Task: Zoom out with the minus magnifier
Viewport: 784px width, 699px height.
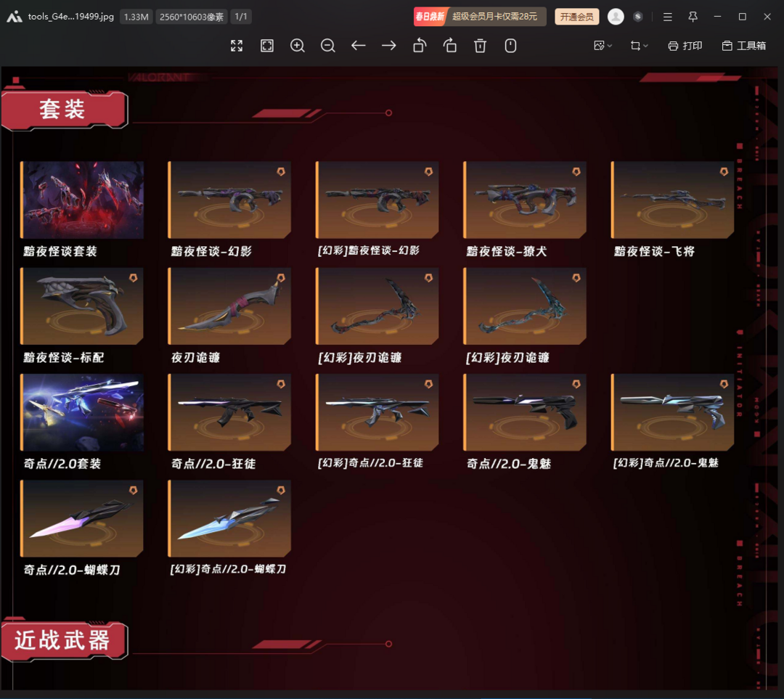Action: click(x=328, y=46)
